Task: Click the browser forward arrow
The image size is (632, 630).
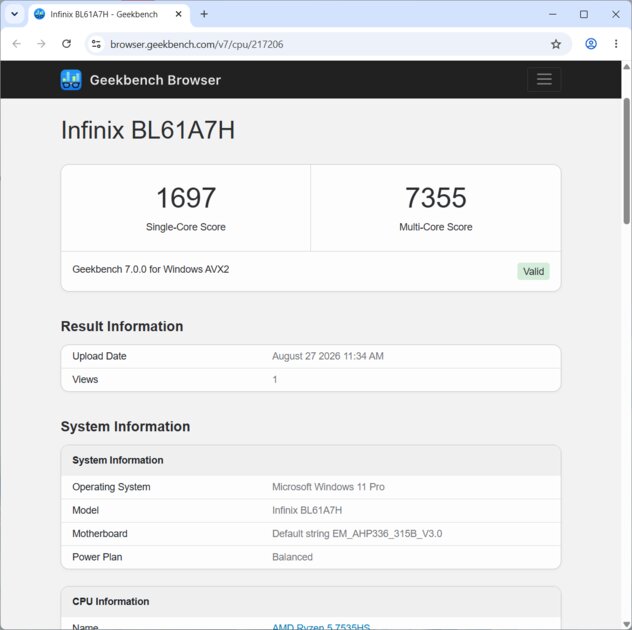Action: point(41,44)
